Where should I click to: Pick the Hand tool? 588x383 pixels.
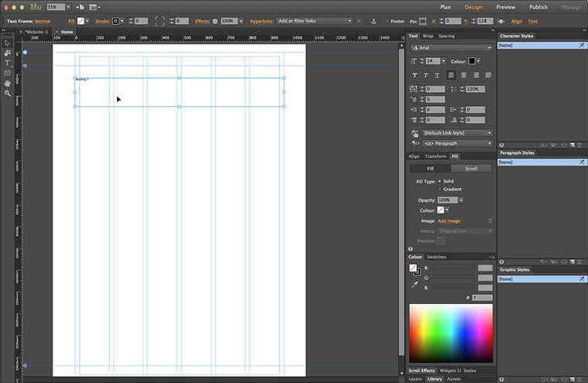pyautogui.click(x=7, y=83)
